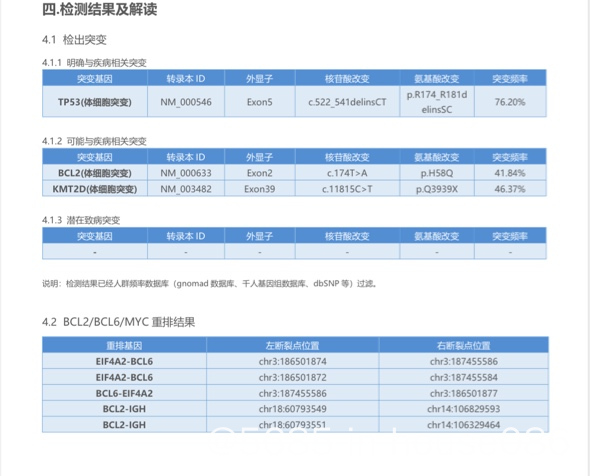Click section heading 4.1 检出突变
590x476 pixels.
point(74,40)
